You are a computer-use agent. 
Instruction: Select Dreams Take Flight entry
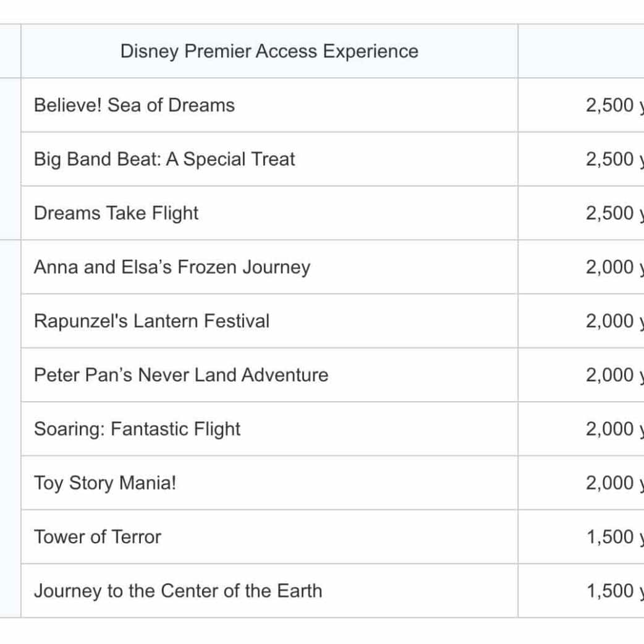coord(116,213)
